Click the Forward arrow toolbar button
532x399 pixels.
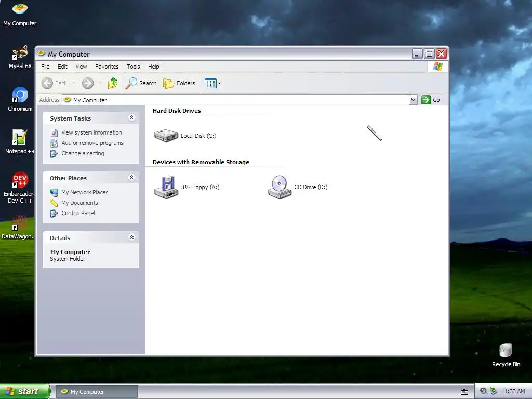(88, 83)
